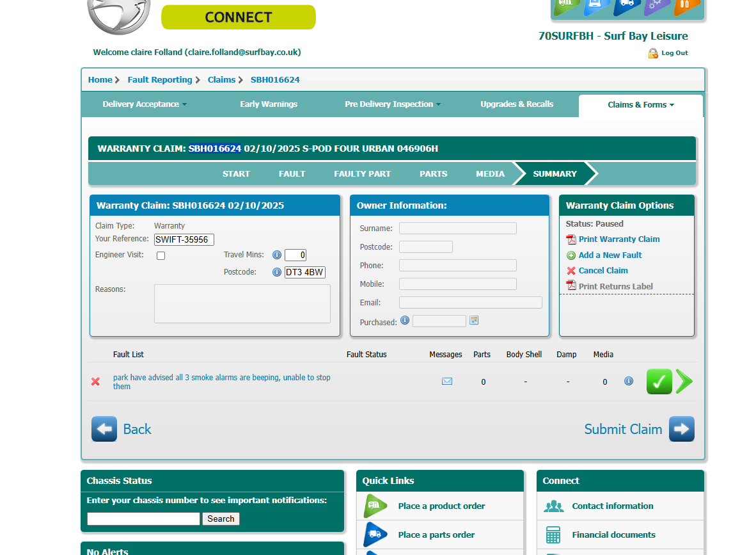Go to the FAULTY PART claim step
This screenshot has height=555, width=756.
[363, 173]
